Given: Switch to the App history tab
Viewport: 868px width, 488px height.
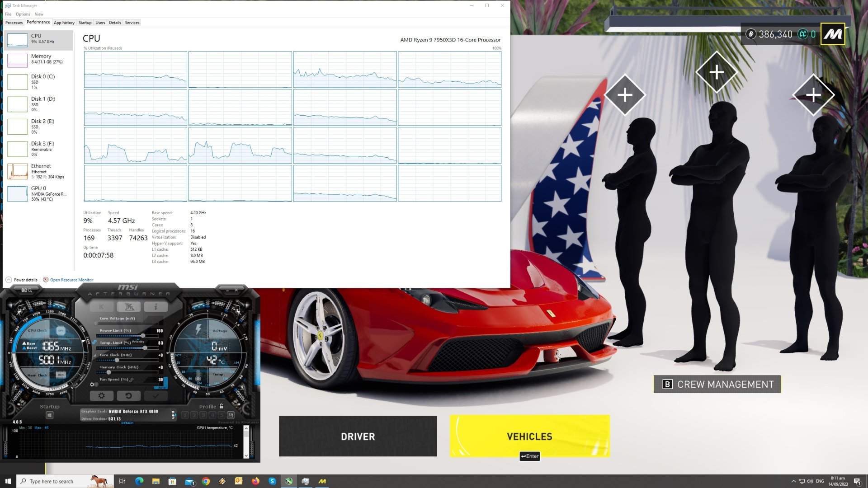Looking at the screenshot, I should [x=64, y=23].
